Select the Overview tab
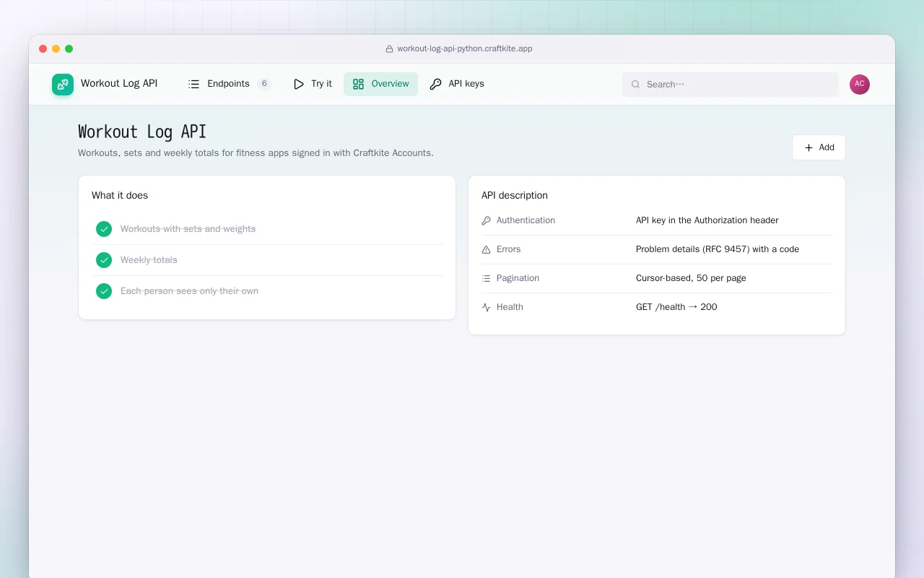The width and height of the screenshot is (924, 578). [380, 84]
